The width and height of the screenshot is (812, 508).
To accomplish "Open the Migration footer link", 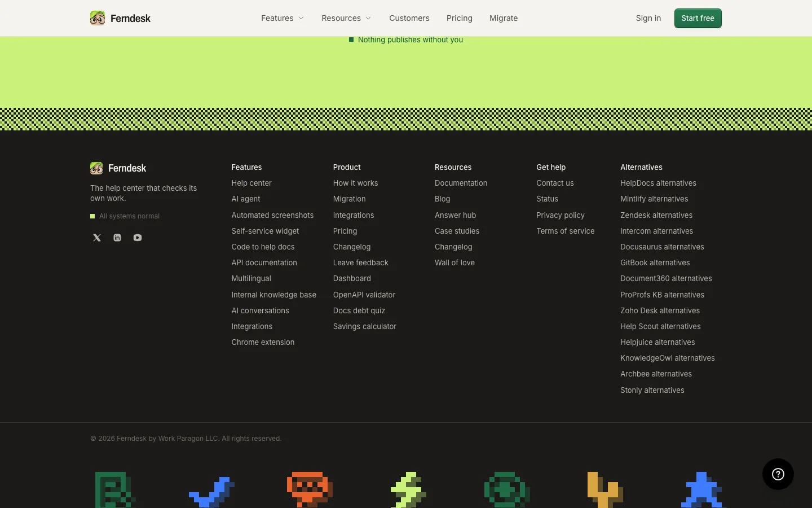I will 350,199.
